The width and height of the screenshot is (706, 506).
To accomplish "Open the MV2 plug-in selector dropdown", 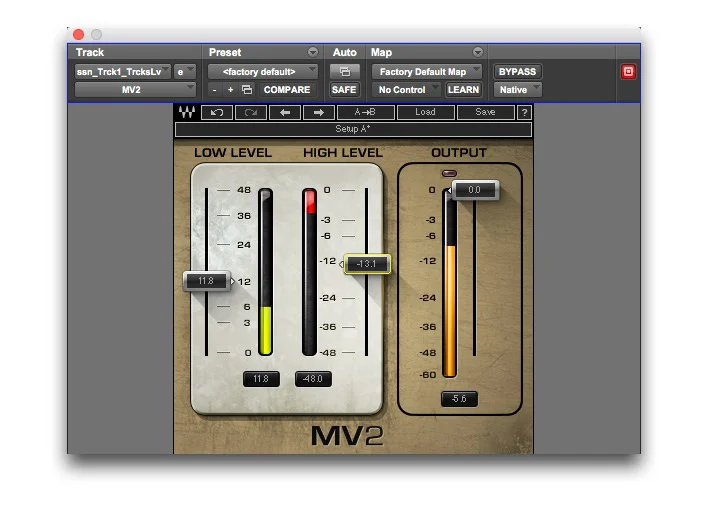I will (x=135, y=90).
